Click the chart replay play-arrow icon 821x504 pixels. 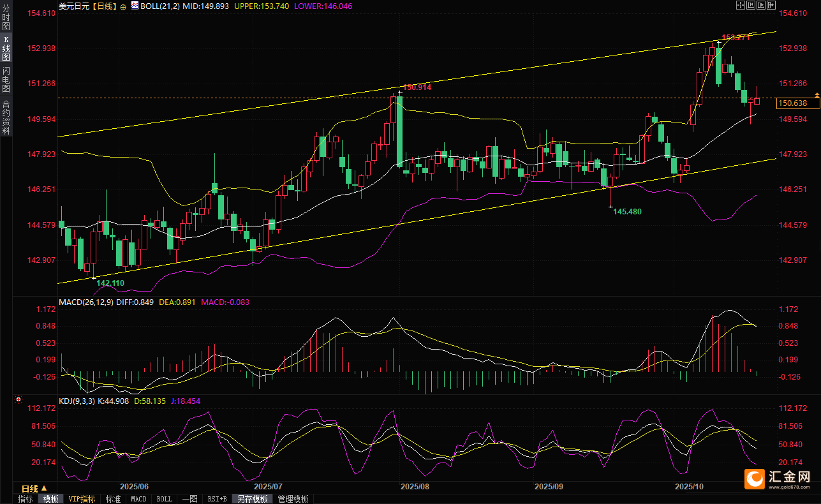tap(761, 5)
